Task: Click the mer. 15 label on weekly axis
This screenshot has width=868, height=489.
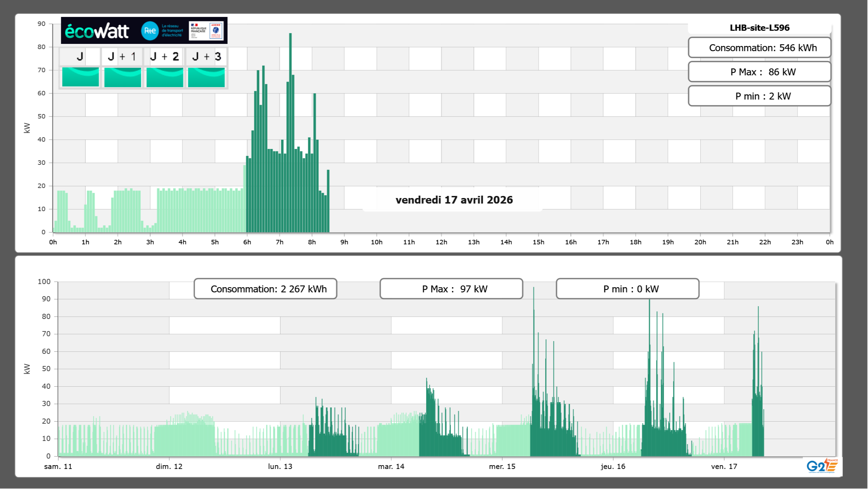Action: 502,467
